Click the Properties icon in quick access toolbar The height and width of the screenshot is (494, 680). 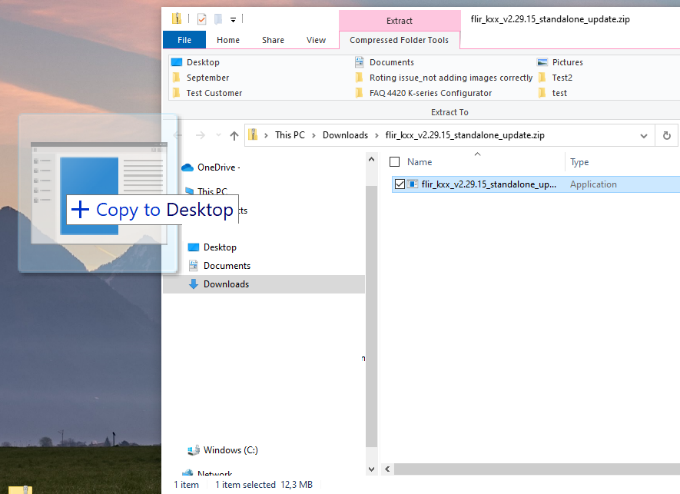(202, 18)
